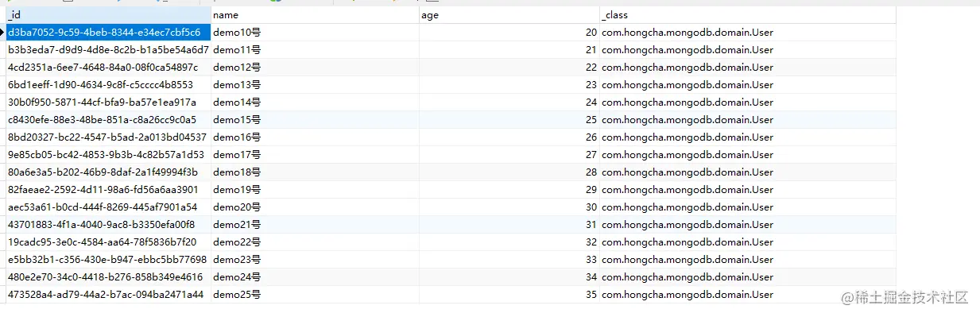Select id cell c8430efe-88e3-48be-851a-c8a26cc9c0a5

[108, 120]
